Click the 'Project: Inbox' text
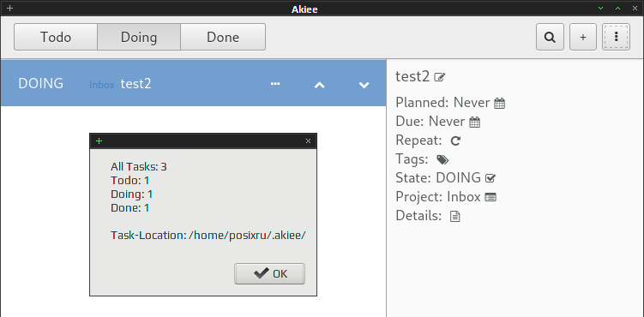The height and width of the screenshot is (317, 644). [x=438, y=197]
